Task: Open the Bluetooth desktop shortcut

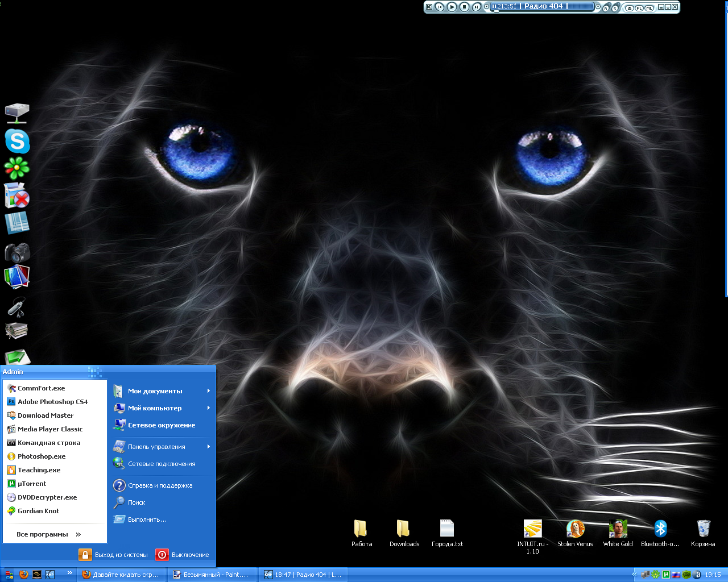Action: [660, 533]
